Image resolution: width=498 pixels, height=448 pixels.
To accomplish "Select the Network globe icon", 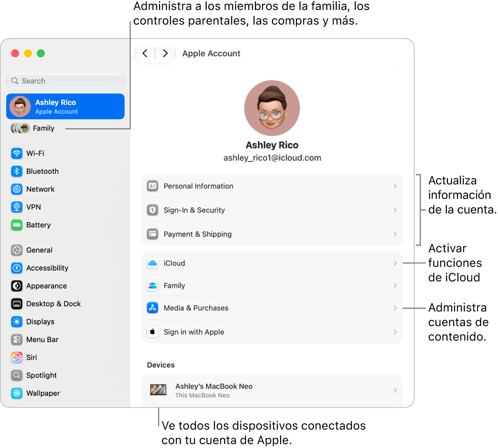I will (17, 189).
